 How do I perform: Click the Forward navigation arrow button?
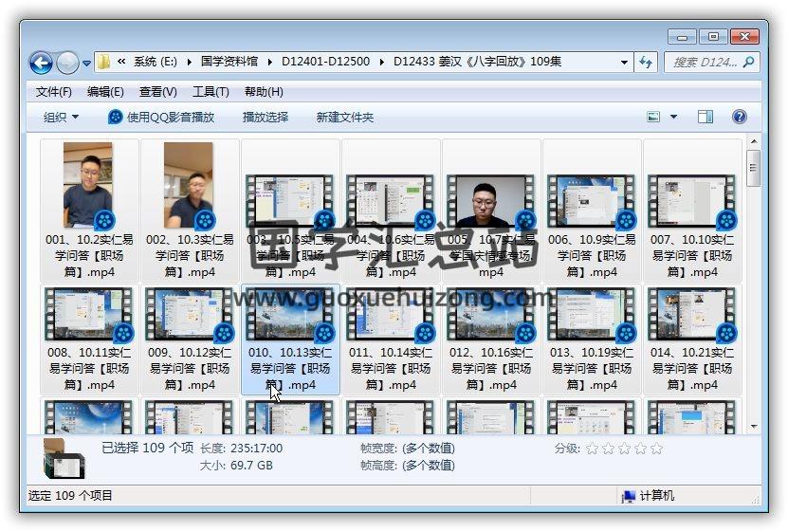pyautogui.click(x=67, y=63)
